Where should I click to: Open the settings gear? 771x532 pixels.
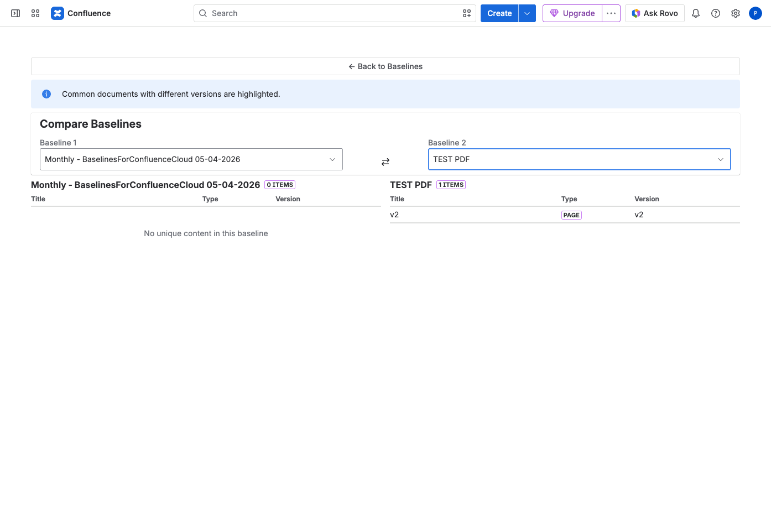click(x=736, y=13)
